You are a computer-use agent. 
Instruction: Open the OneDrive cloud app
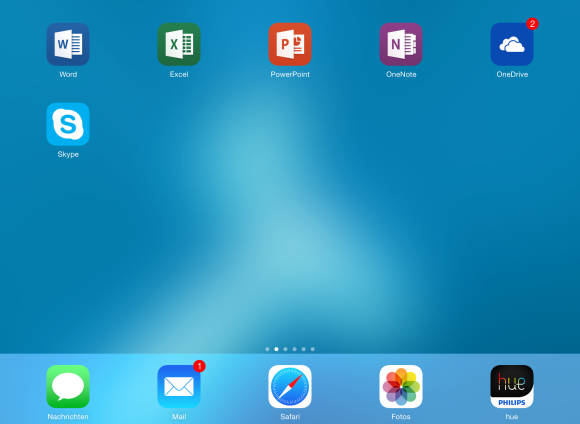(x=512, y=44)
